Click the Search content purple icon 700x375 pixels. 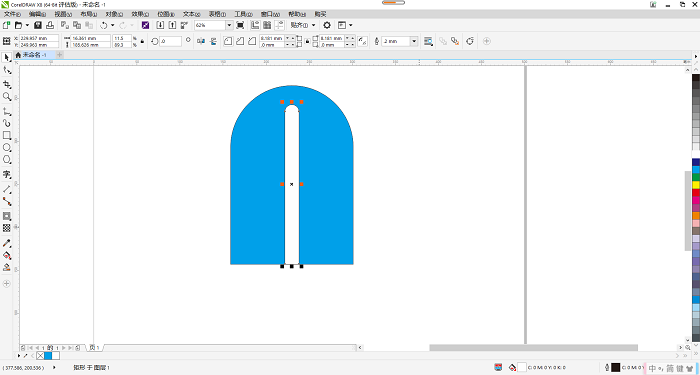145,25
